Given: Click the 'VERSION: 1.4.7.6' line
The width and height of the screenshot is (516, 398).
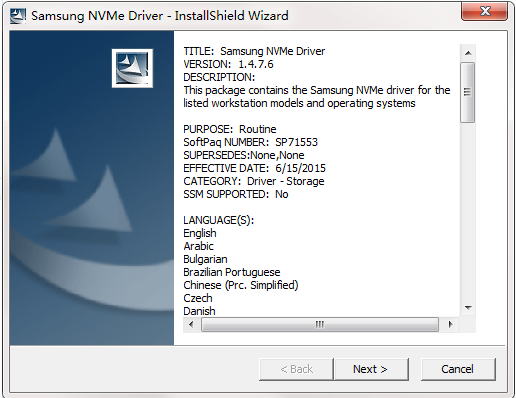Looking at the screenshot, I should coord(228,64).
